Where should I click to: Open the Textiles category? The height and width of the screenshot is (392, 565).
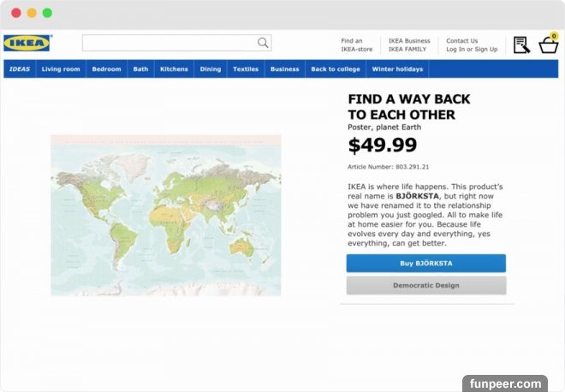246,69
